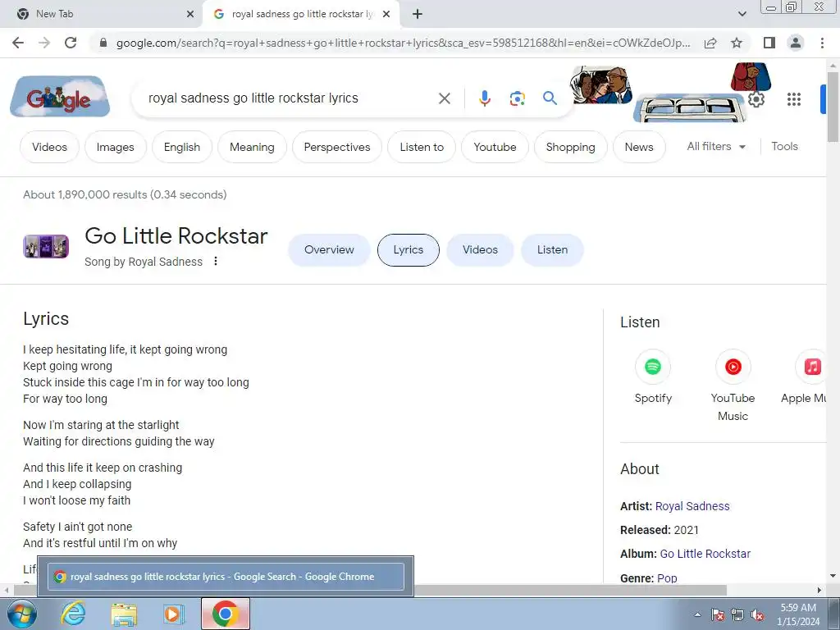Open the song Videos section
The image size is (840, 630).
(x=480, y=249)
